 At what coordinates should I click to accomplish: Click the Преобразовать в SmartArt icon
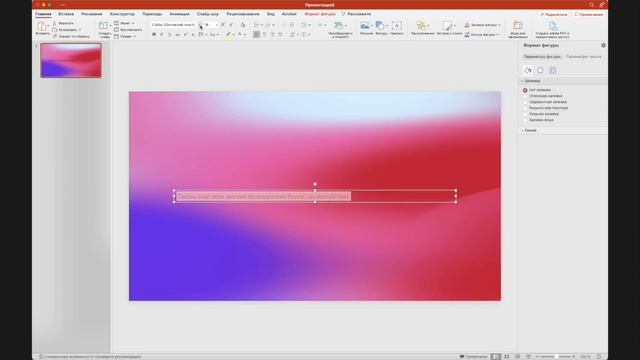338,26
